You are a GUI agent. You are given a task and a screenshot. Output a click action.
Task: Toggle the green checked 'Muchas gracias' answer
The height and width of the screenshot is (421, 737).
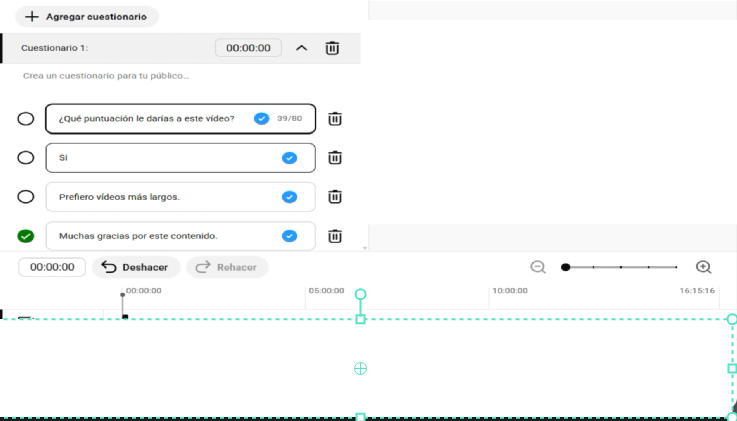click(x=26, y=236)
